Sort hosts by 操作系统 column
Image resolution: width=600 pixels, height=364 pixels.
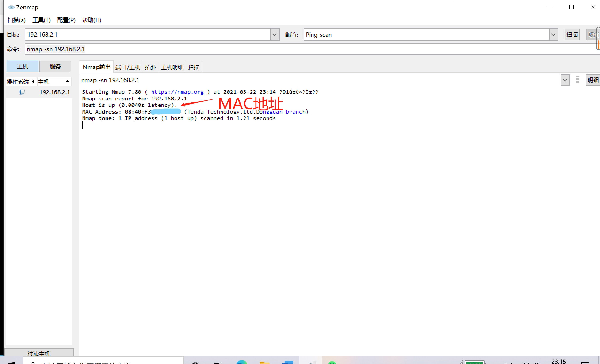20,82
